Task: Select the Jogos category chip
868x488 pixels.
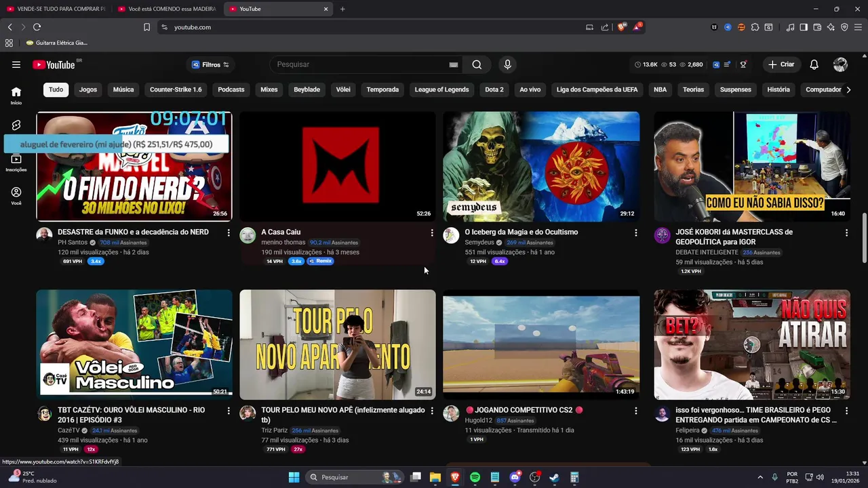Action: (87, 89)
